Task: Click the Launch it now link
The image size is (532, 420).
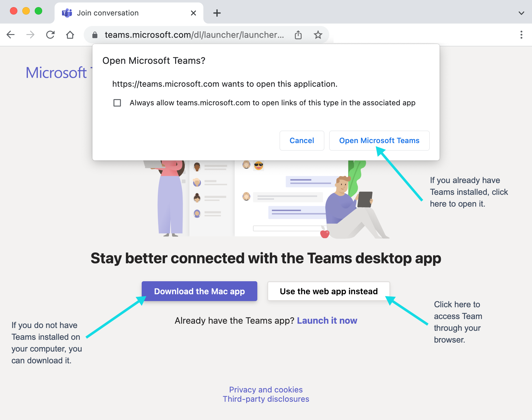Action: [327, 321]
